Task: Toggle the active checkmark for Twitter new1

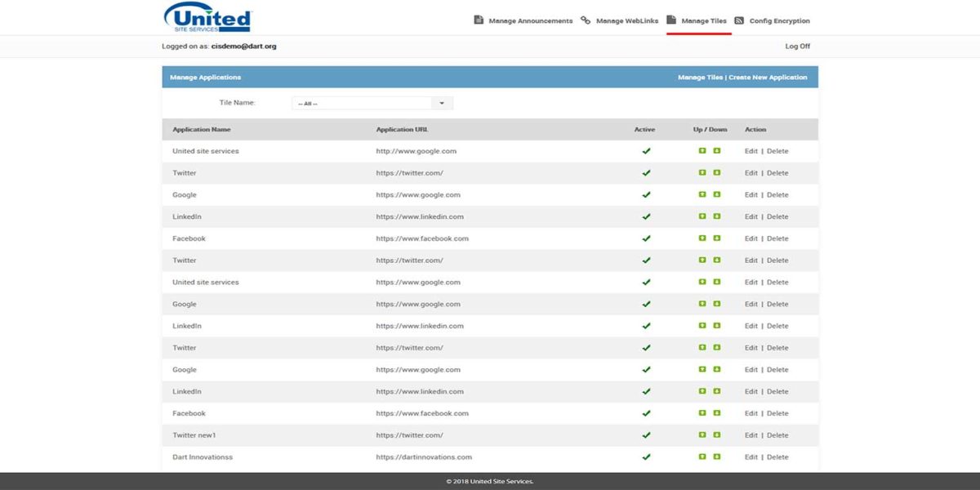Action: click(645, 434)
